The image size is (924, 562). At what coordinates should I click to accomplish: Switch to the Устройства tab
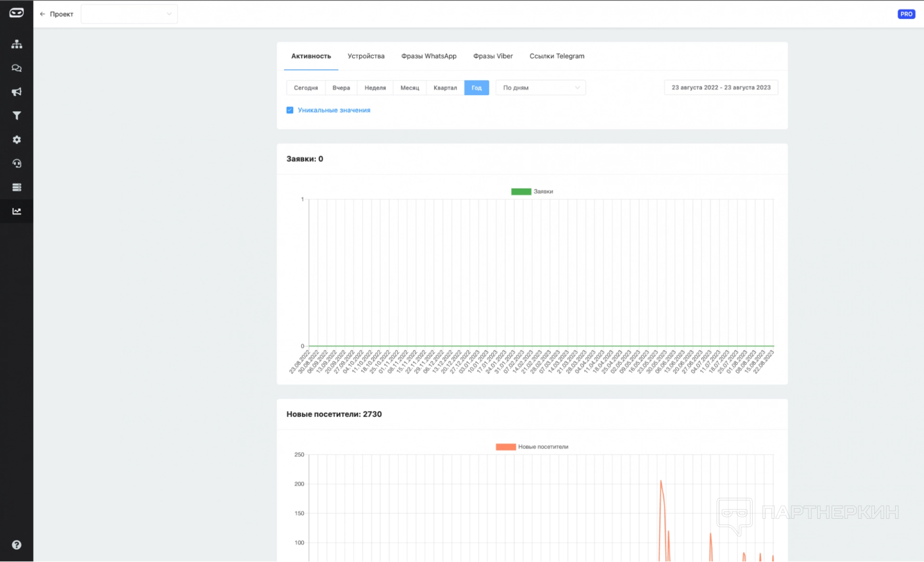[366, 56]
